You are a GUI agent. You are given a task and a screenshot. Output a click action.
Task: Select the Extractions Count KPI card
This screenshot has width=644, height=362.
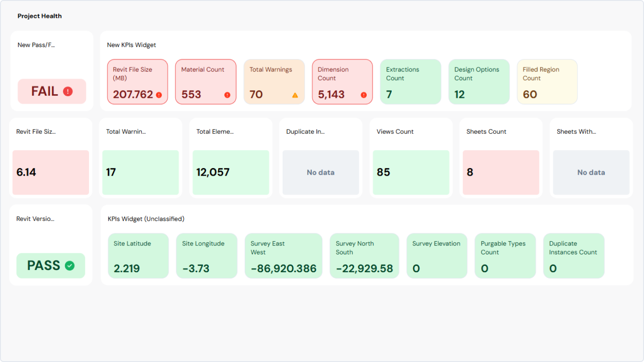[x=410, y=82]
